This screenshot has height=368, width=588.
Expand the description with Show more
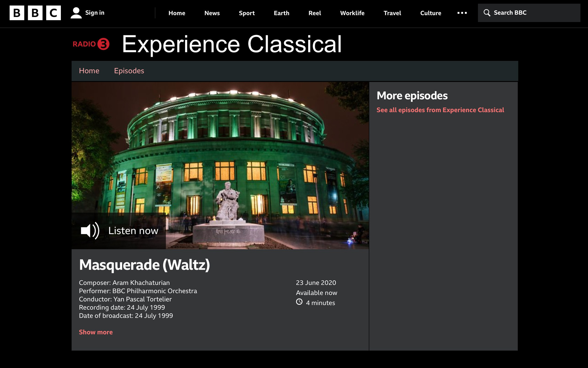click(x=96, y=332)
